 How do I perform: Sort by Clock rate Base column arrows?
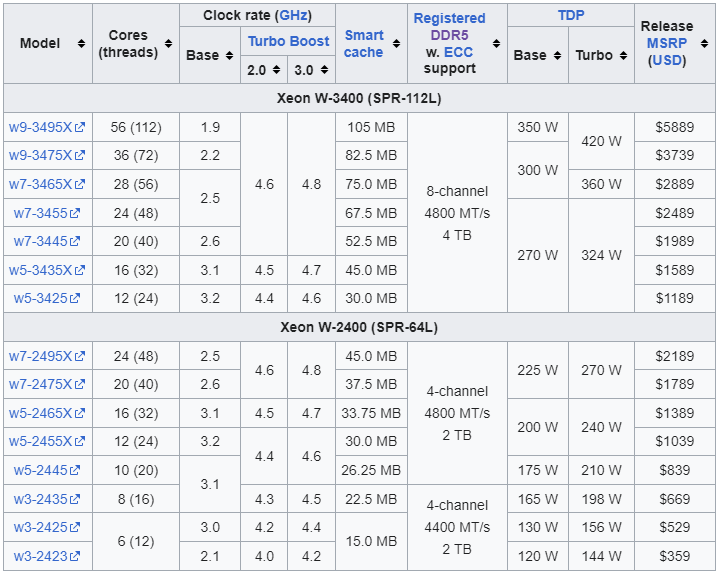click(230, 56)
